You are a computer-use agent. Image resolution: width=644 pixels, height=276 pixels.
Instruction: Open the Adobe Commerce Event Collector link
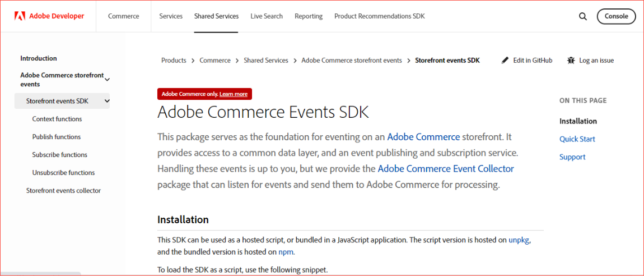[x=446, y=168]
